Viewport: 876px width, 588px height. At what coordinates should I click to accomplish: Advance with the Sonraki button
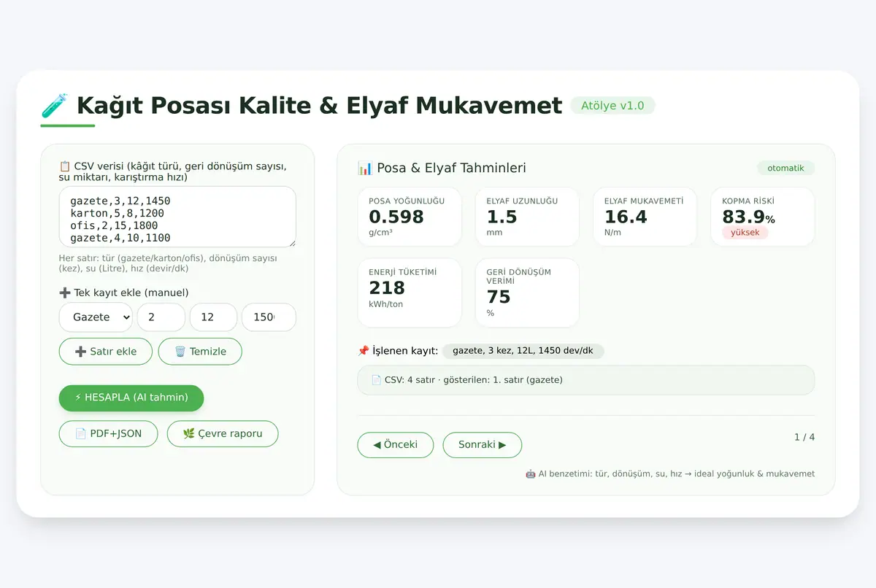tap(483, 444)
